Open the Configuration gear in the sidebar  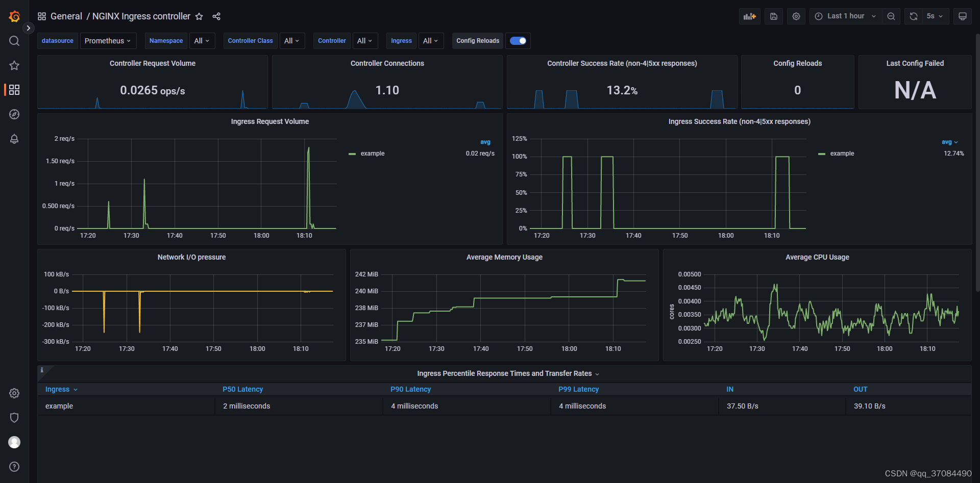(x=14, y=393)
